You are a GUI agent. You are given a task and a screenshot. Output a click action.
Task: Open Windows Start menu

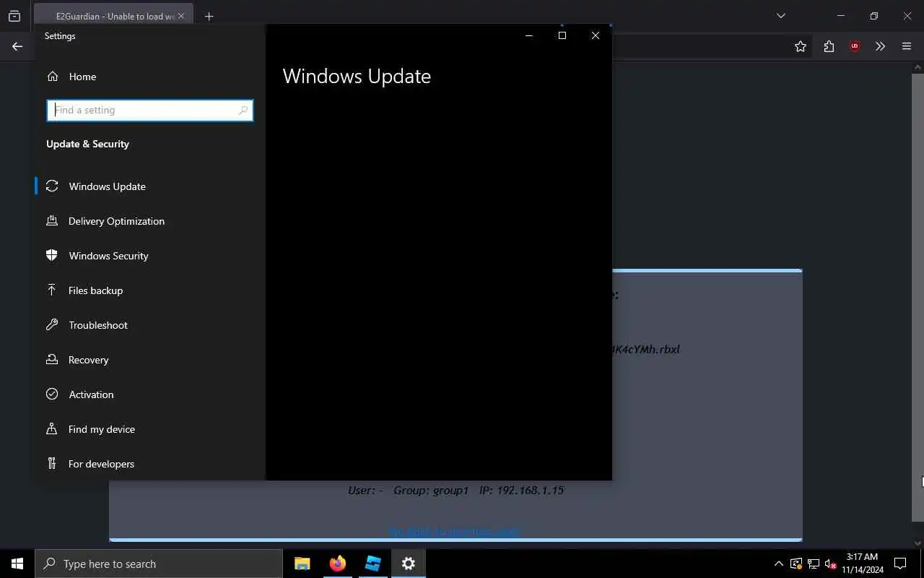tap(17, 564)
